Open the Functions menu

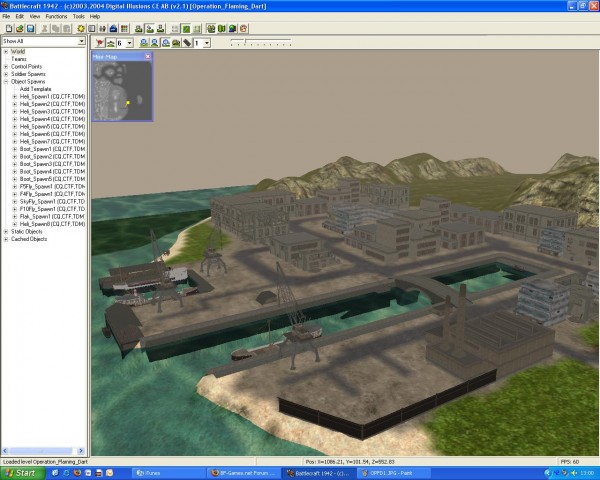(x=57, y=17)
